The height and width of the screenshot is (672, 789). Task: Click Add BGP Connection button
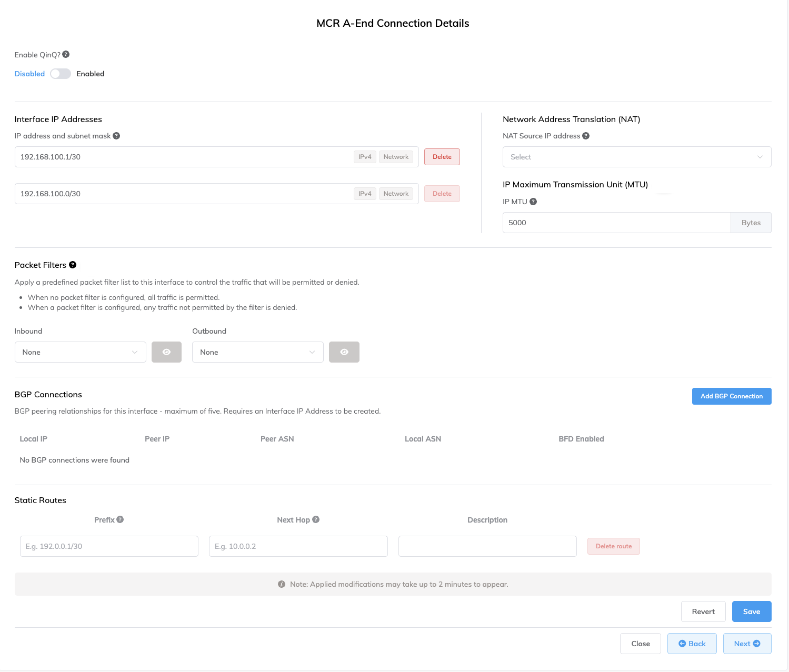coord(731,396)
